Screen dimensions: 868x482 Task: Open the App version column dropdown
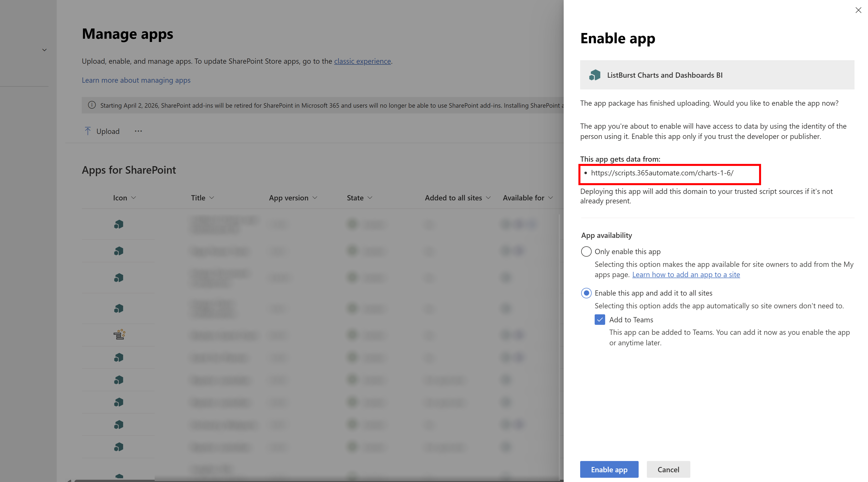pyautogui.click(x=315, y=198)
